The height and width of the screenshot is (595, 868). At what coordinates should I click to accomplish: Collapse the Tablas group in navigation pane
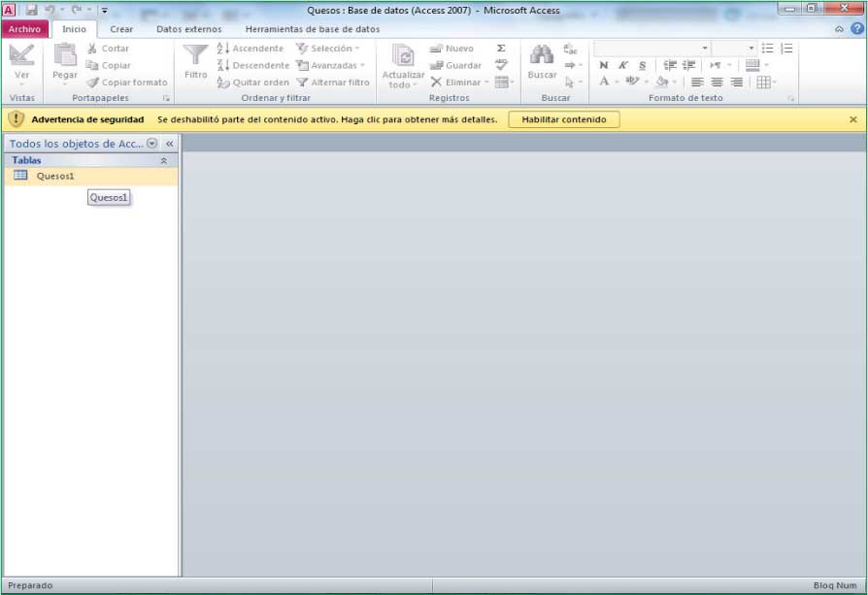coord(163,160)
